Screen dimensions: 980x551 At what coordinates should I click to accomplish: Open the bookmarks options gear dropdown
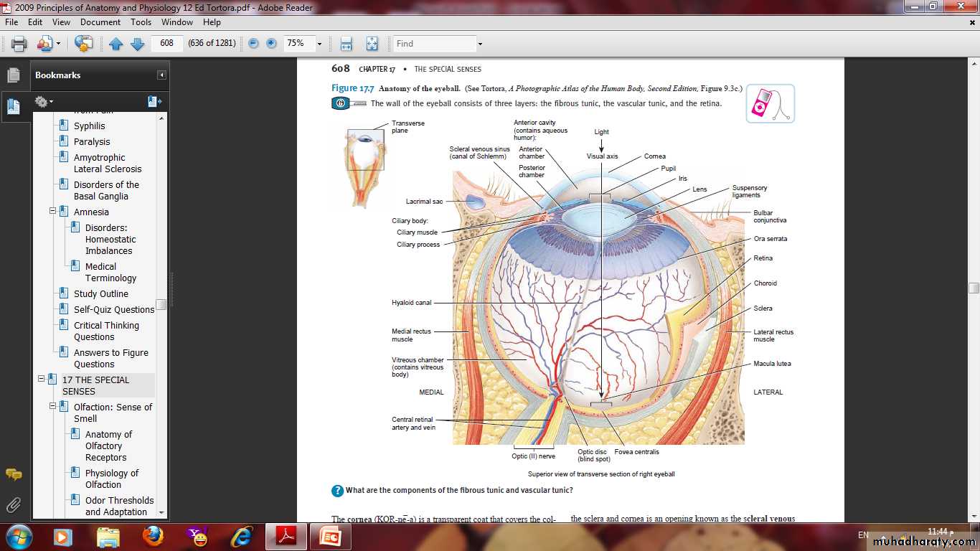44,102
